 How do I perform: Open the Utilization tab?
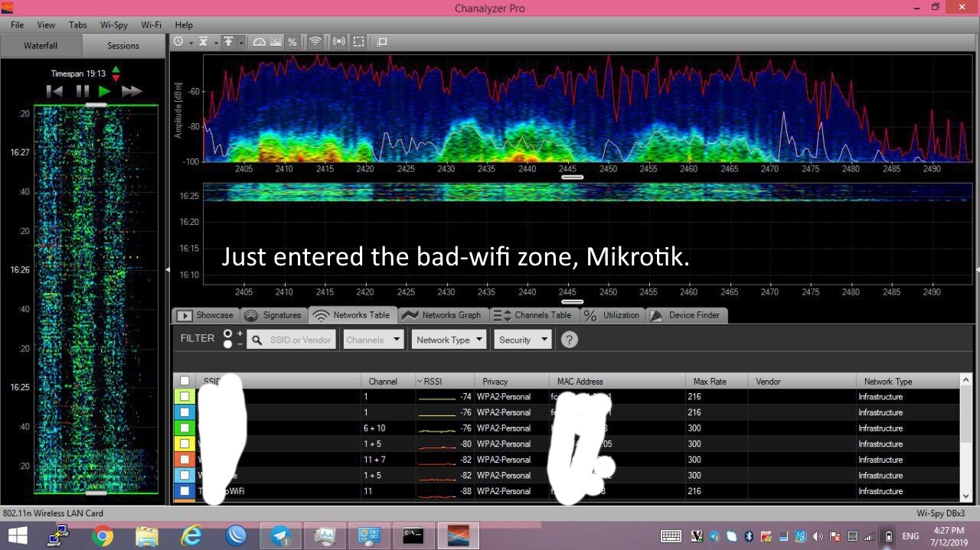tap(612, 315)
